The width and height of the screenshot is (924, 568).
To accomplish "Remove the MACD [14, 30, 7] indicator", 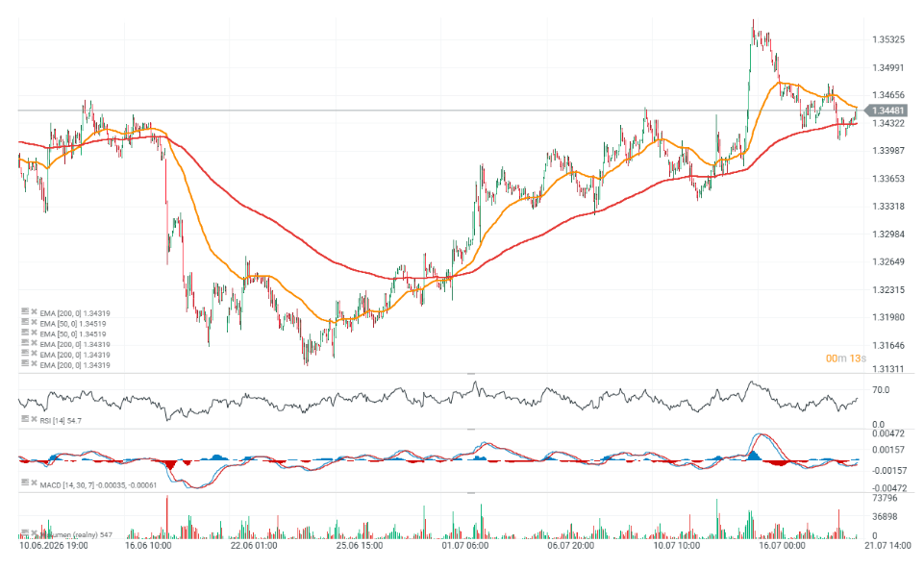I will click(x=35, y=482).
